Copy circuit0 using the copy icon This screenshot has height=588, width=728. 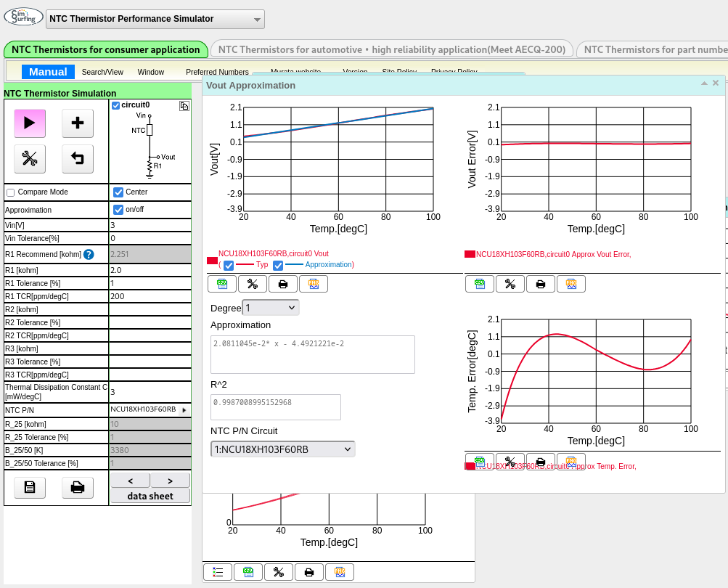[184, 106]
